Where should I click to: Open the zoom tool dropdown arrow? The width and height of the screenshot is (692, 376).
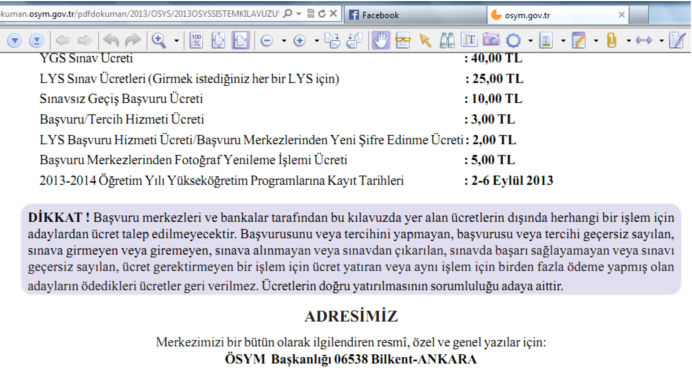177,41
